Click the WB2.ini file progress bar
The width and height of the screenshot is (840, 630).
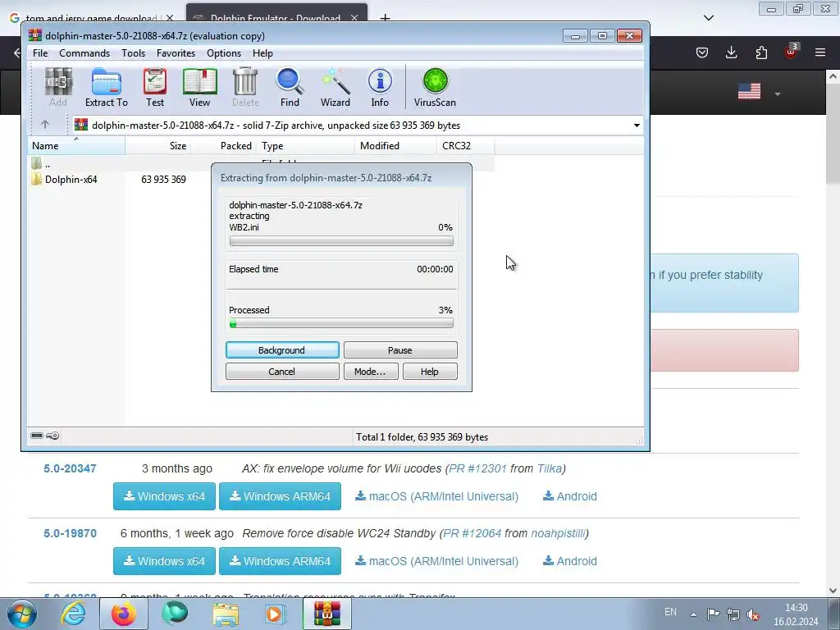[341, 241]
